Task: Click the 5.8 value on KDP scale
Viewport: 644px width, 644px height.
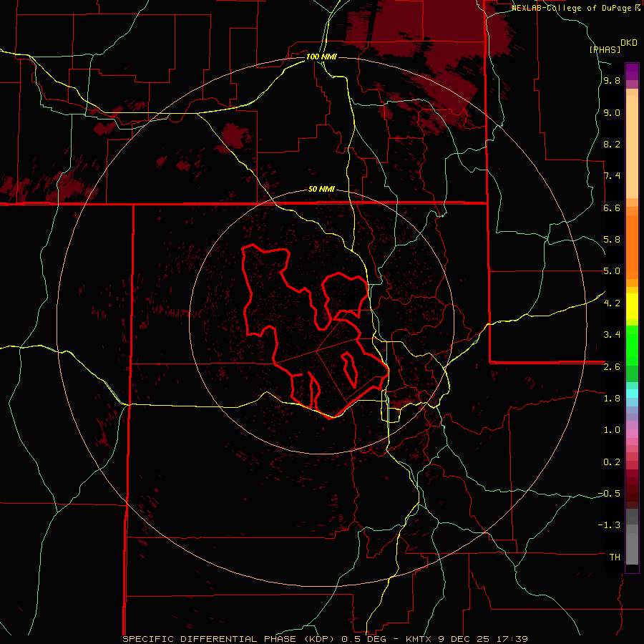Action: pos(612,240)
